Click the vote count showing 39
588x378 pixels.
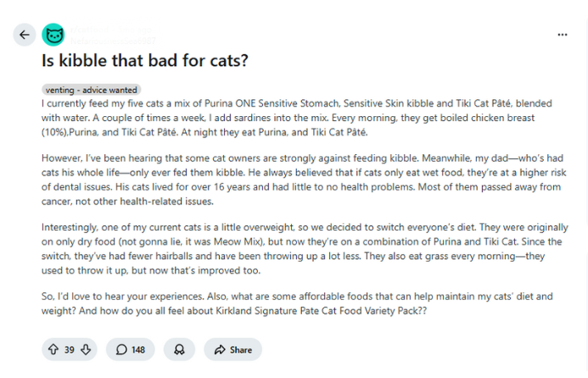click(x=70, y=350)
